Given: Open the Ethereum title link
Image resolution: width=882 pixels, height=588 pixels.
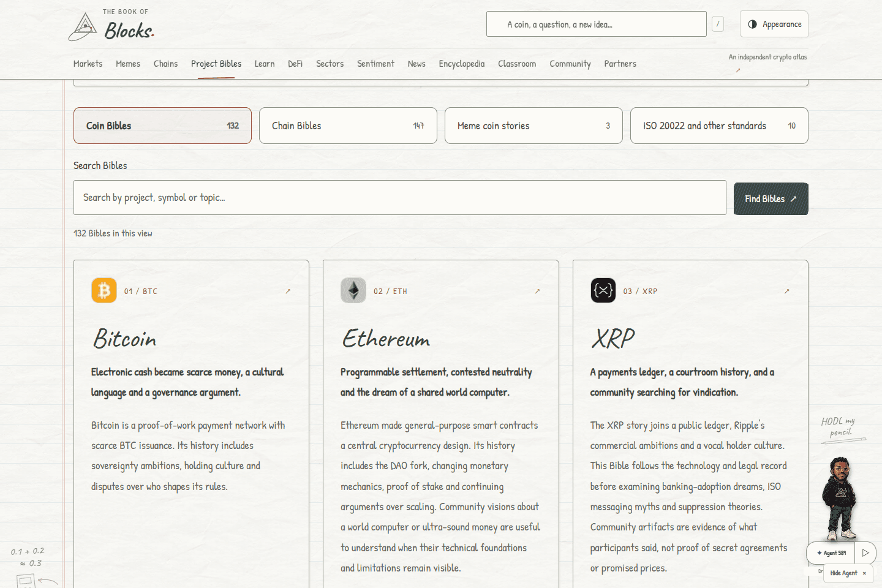Looking at the screenshot, I should click(386, 338).
